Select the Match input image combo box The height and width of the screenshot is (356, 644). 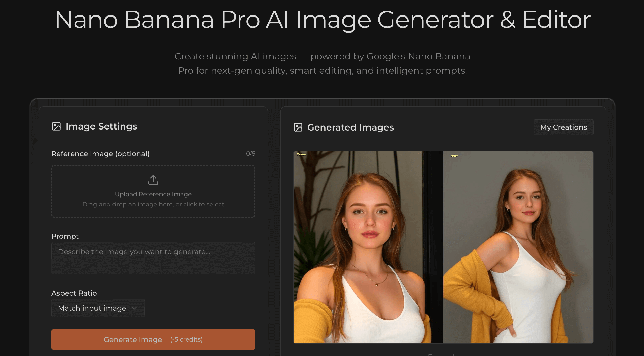98,308
